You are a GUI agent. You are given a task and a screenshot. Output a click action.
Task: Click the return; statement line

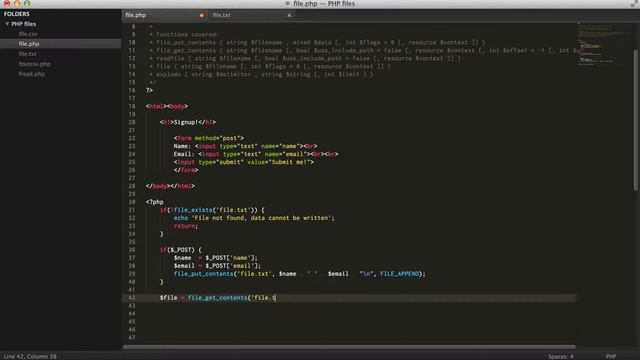(186, 226)
